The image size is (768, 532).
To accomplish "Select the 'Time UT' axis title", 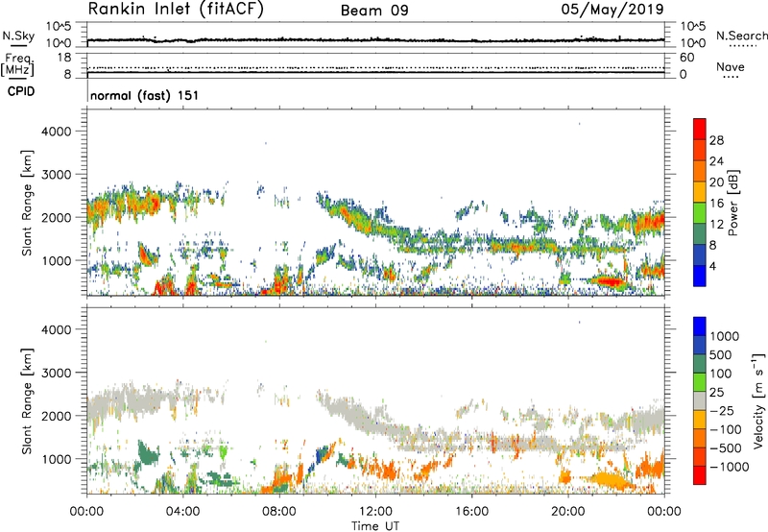I will tap(375, 526).
